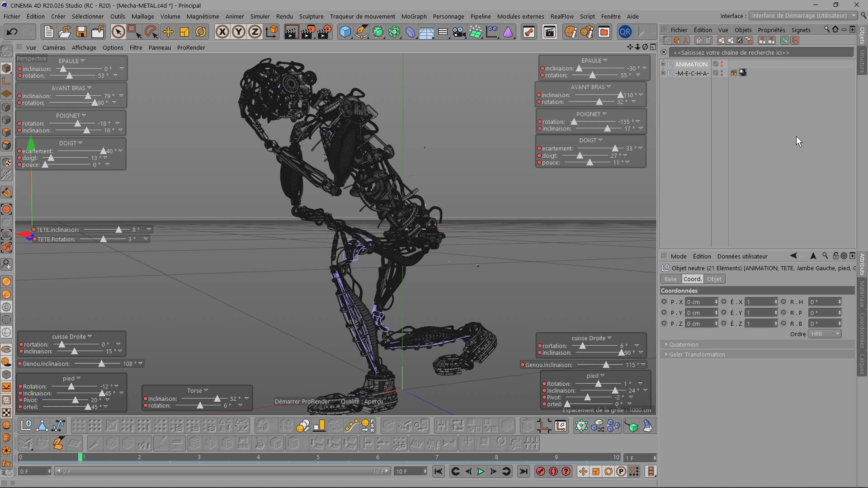This screenshot has height=488, width=868.
Task: Toggle autokeying button
Action: click(553, 472)
